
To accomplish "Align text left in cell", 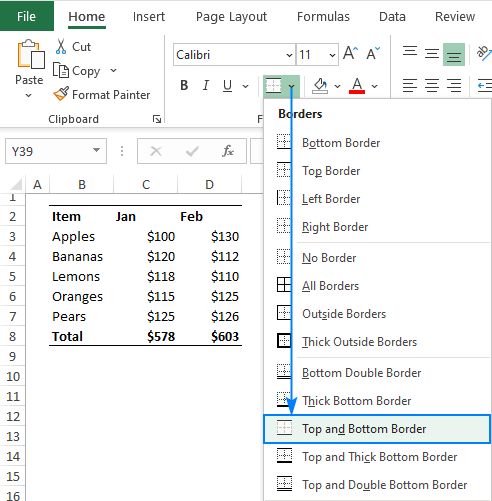I will (x=410, y=85).
